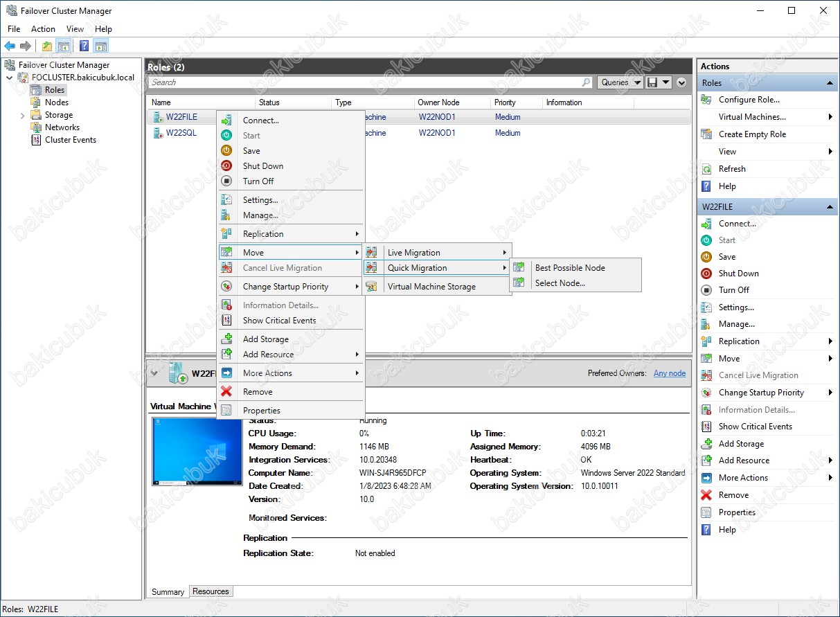Open the File menu
The width and height of the screenshot is (840, 617).
pos(14,29)
